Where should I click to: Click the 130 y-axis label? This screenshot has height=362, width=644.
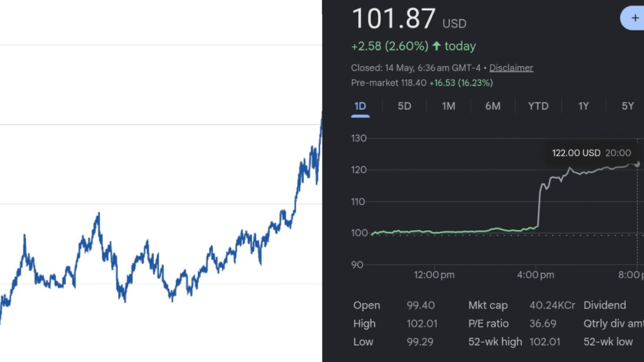click(358, 138)
